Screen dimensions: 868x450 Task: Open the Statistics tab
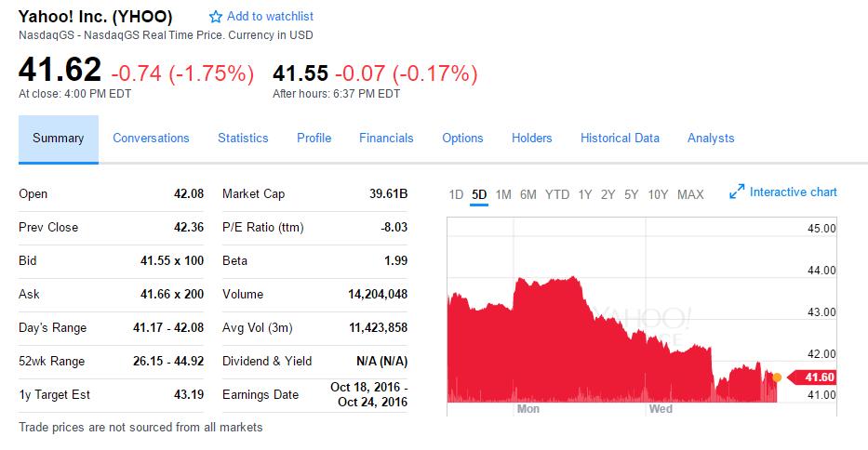[243, 139]
